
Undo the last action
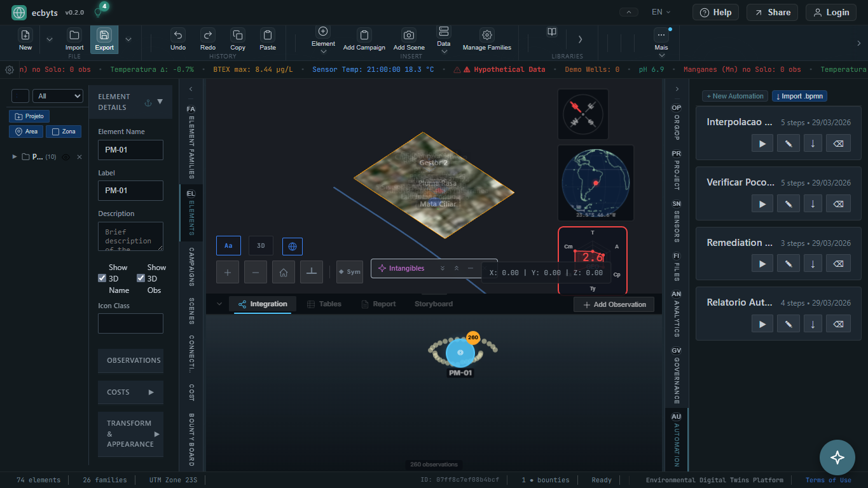point(178,35)
